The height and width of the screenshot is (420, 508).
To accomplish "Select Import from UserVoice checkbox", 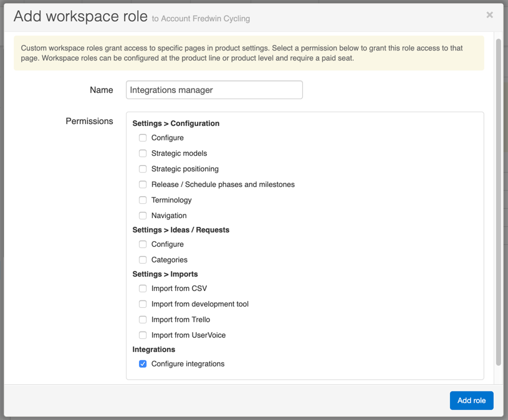I will (x=143, y=335).
